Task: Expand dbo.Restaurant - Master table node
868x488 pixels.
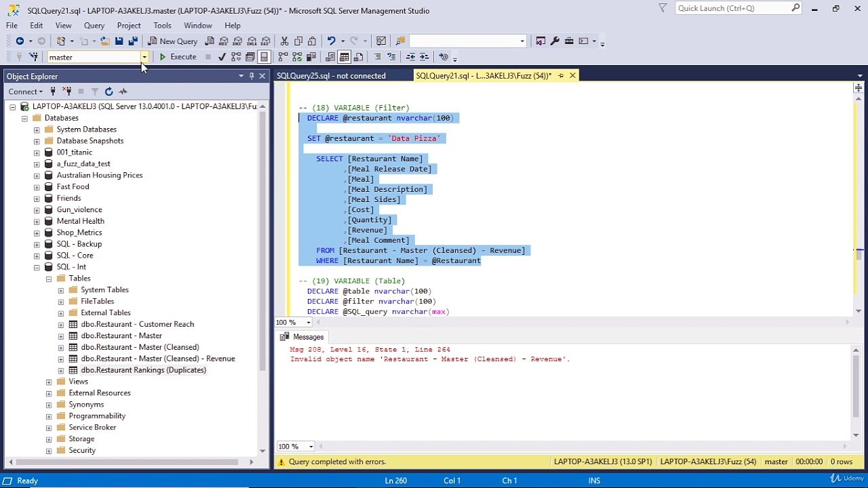Action: [x=61, y=335]
